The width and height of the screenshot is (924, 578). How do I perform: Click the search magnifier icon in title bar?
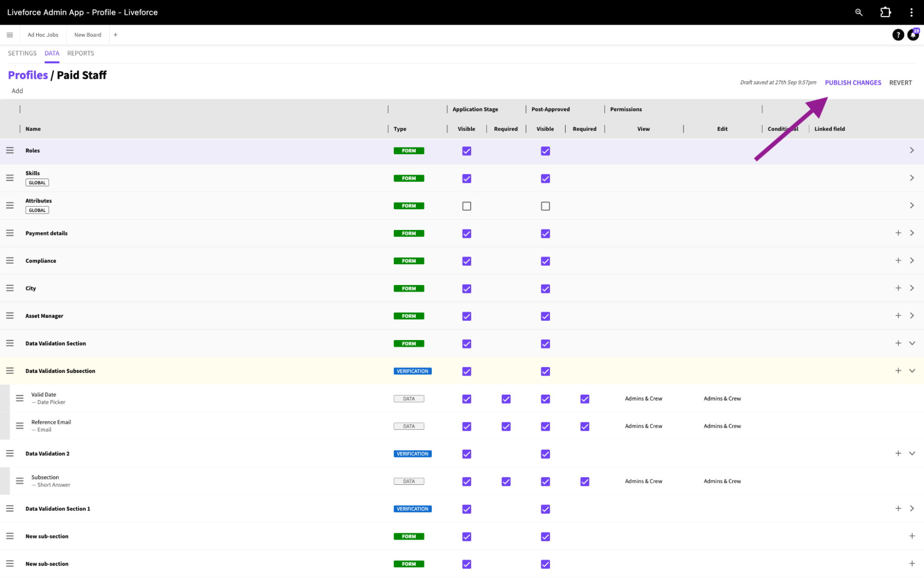pyautogui.click(x=859, y=12)
